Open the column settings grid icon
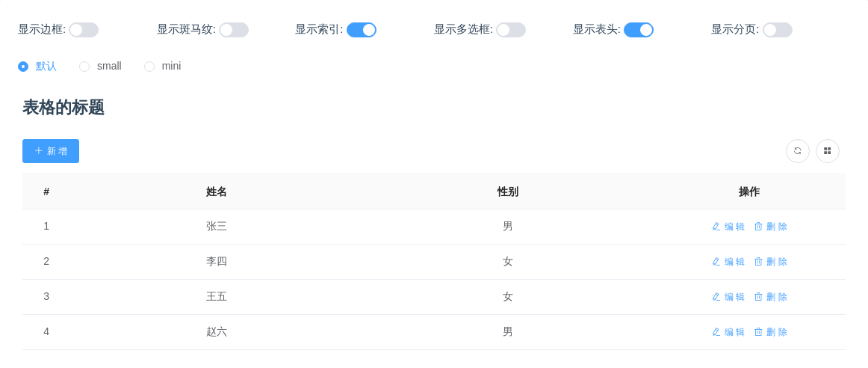 click(827, 151)
